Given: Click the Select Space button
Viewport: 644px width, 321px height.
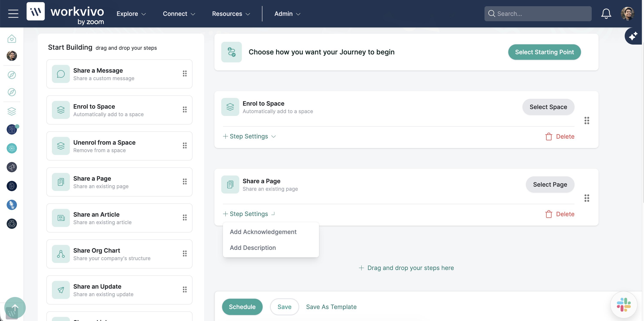Looking at the screenshot, I should point(548,107).
